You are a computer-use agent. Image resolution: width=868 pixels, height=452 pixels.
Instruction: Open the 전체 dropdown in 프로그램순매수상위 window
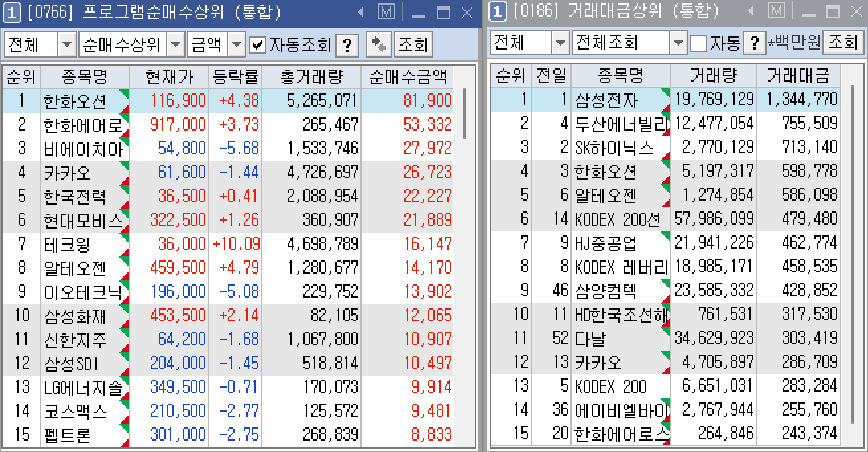[x=67, y=45]
